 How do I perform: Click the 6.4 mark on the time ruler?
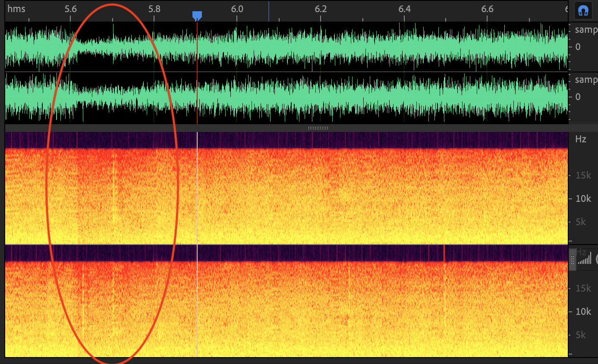404,9
